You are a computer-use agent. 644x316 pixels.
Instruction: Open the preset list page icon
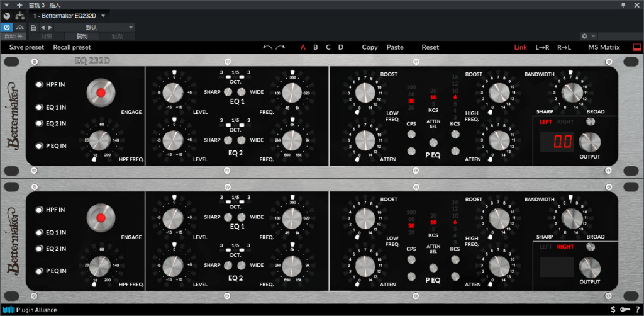34,28
